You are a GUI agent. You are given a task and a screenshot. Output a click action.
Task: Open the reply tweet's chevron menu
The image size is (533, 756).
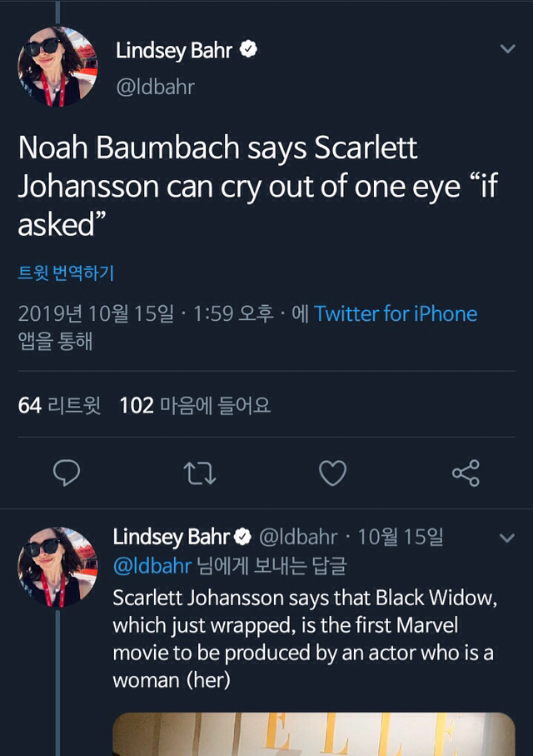click(507, 538)
